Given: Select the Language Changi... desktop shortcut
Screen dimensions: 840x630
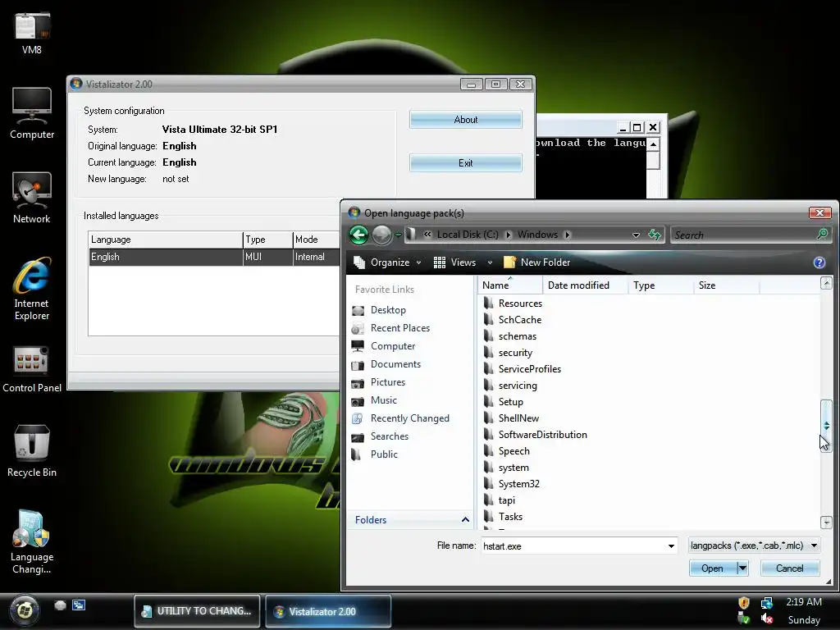Looking at the screenshot, I should pyautogui.click(x=32, y=542).
